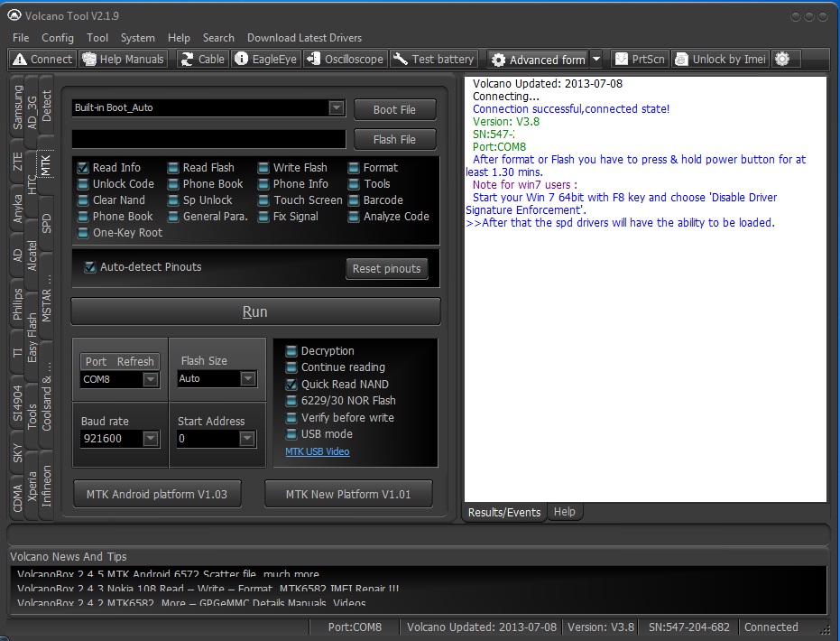Click the flash file path field
840x641 pixels.
209,139
